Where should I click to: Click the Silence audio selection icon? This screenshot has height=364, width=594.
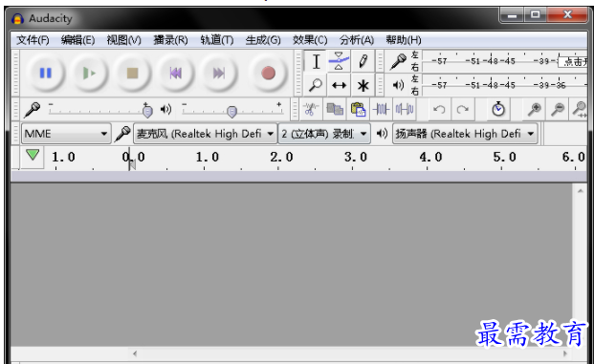pos(405,110)
